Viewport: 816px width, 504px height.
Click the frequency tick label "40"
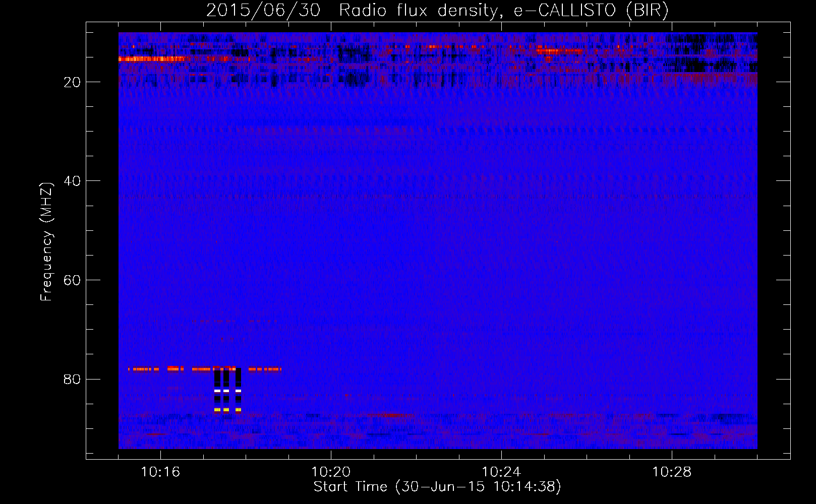coord(72,181)
